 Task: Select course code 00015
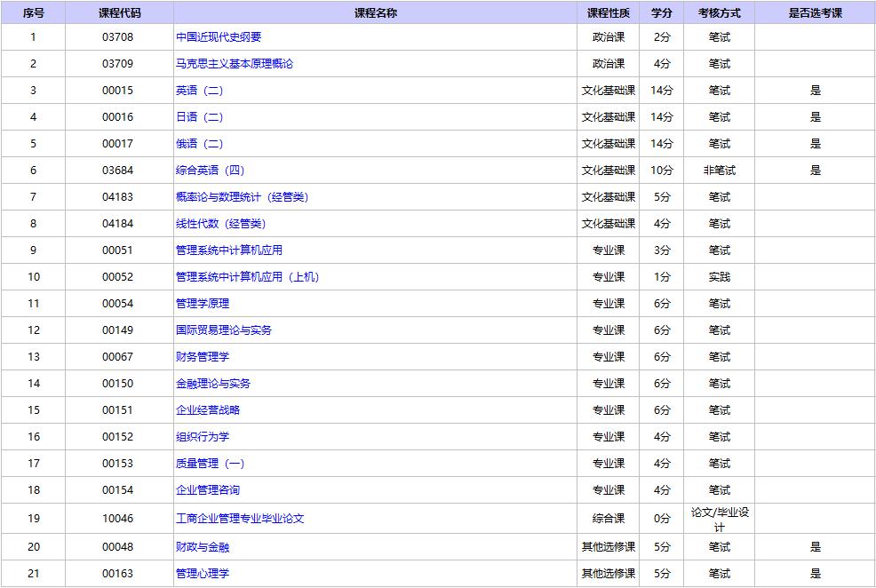(118, 91)
